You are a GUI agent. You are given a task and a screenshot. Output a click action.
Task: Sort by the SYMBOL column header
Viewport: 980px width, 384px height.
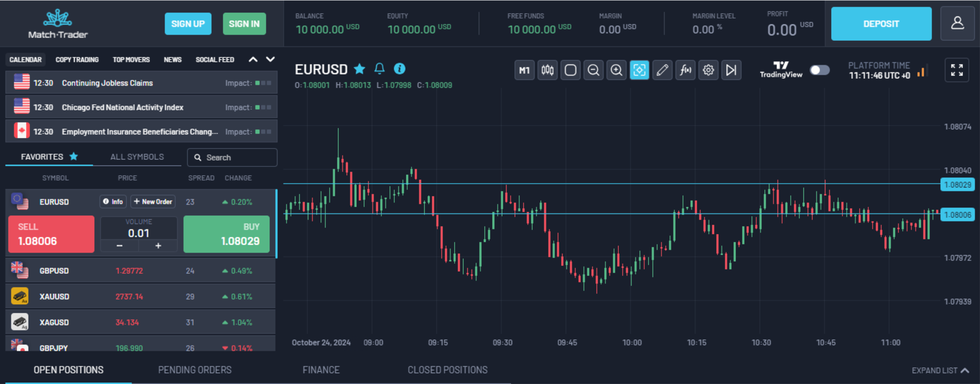click(x=56, y=178)
